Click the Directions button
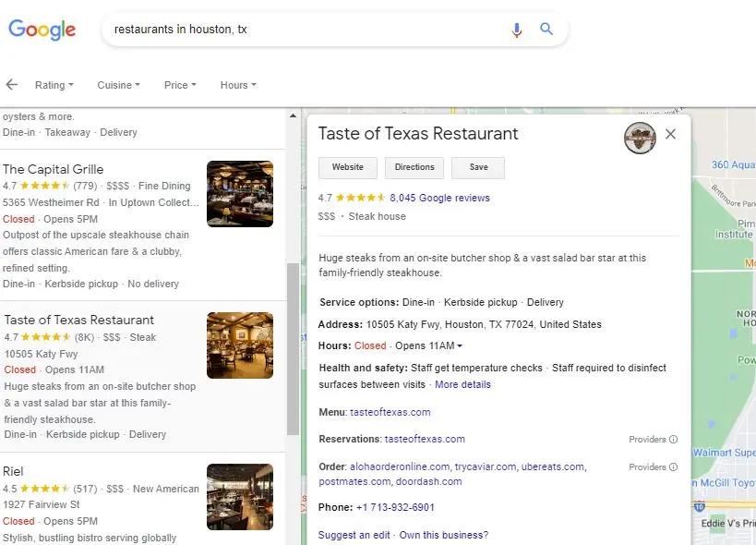 click(x=414, y=167)
